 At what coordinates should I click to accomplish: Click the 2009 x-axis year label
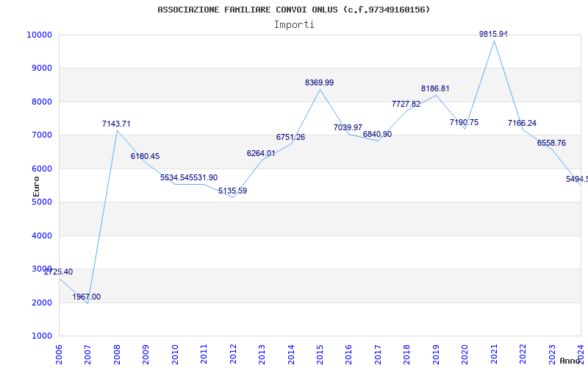146,354
